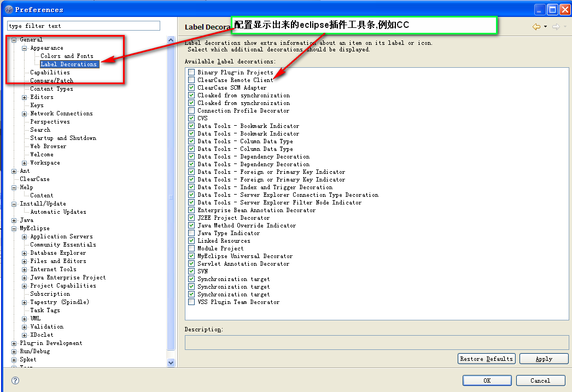Open Automatic Updates page
572x392 pixels.
[59, 212]
